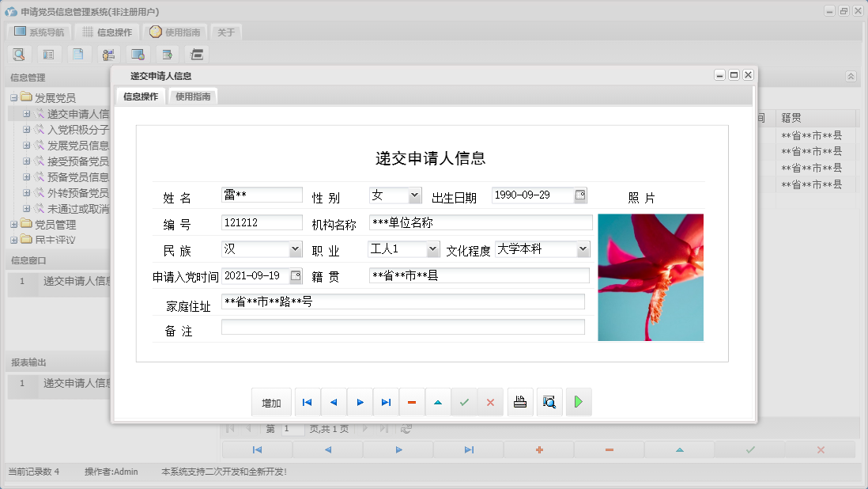Viewport: 868px width, 489px height.
Task: Click the printer icon in the dialog toolbar
Action: (519, 402)
